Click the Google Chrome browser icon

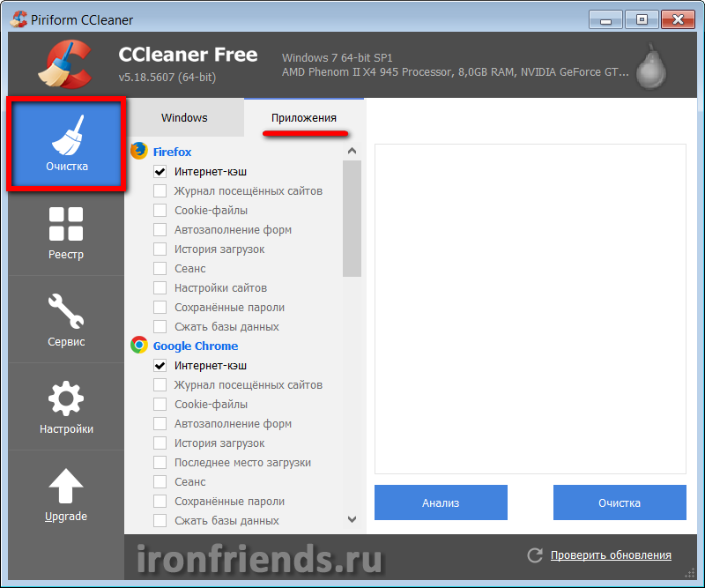click(x=138, y=346)
